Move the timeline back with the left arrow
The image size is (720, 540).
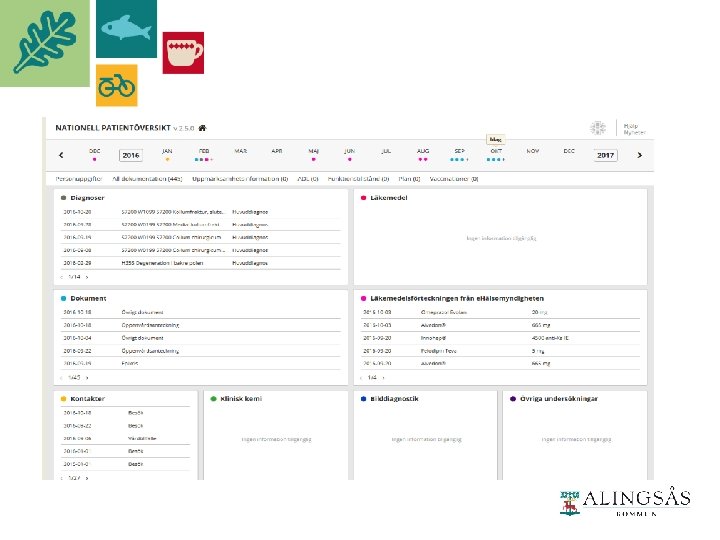coord(61,155)
